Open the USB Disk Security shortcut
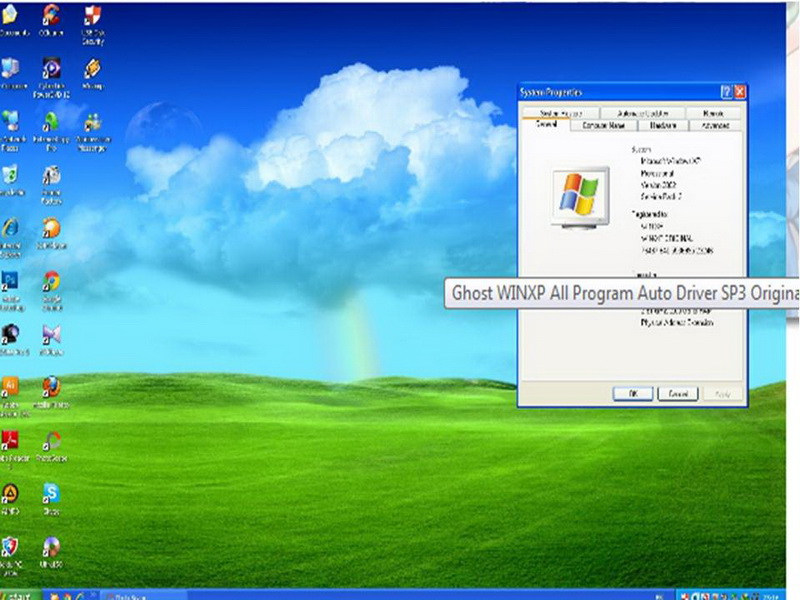This screenshot has width=800, height=600. point(92,15)
